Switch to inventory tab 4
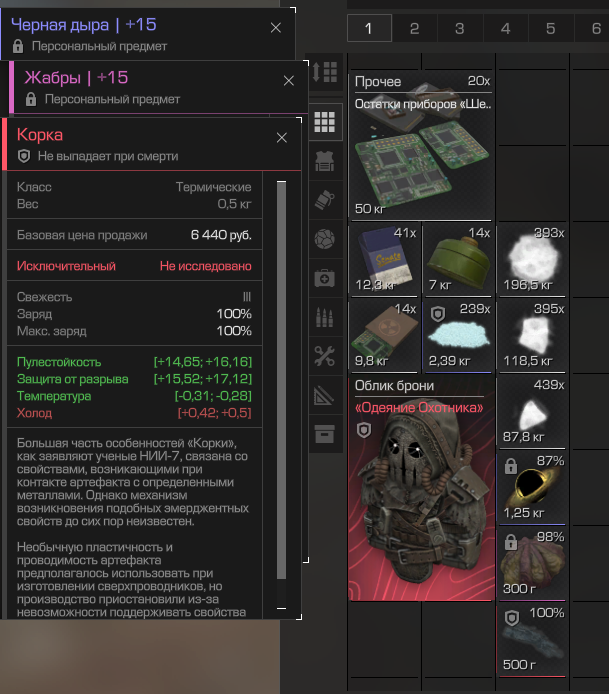609x694 pixels. 505,29
